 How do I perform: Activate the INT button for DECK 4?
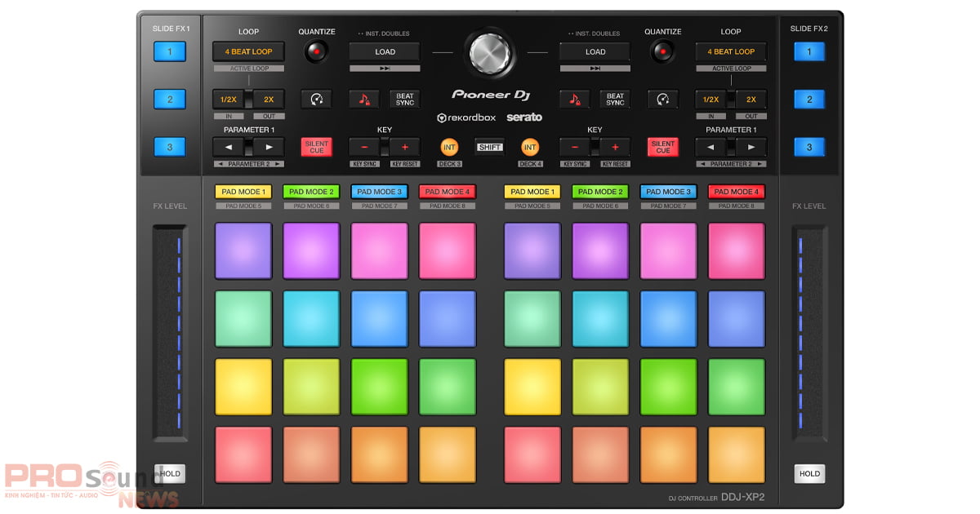531,147
